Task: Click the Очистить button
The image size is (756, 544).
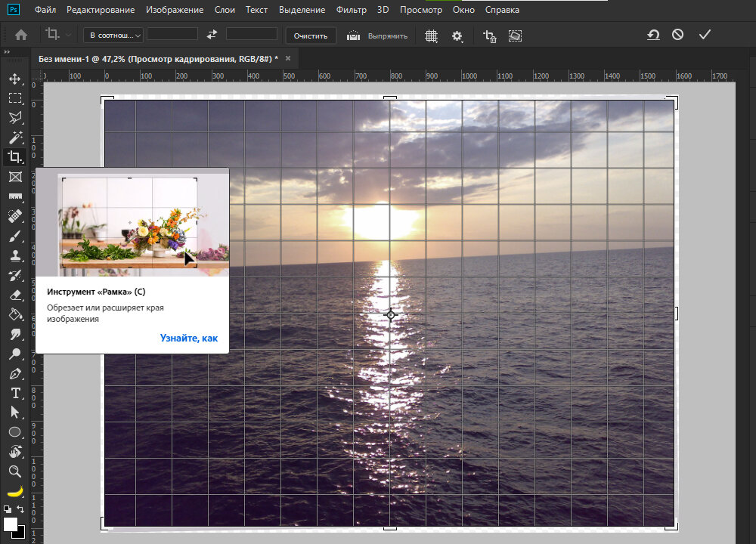Action: coord(311,36)
